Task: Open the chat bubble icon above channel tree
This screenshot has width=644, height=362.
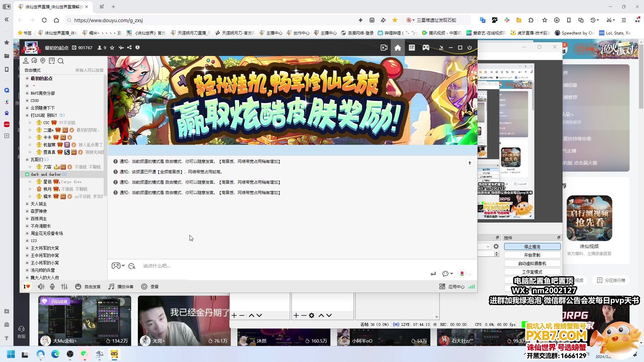Action: [34, 61]
